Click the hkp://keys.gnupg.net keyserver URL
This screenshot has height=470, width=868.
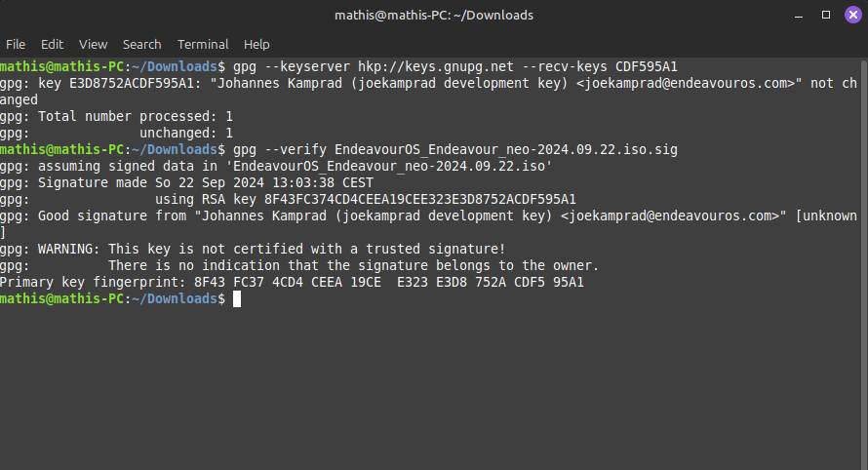[436, 67]
